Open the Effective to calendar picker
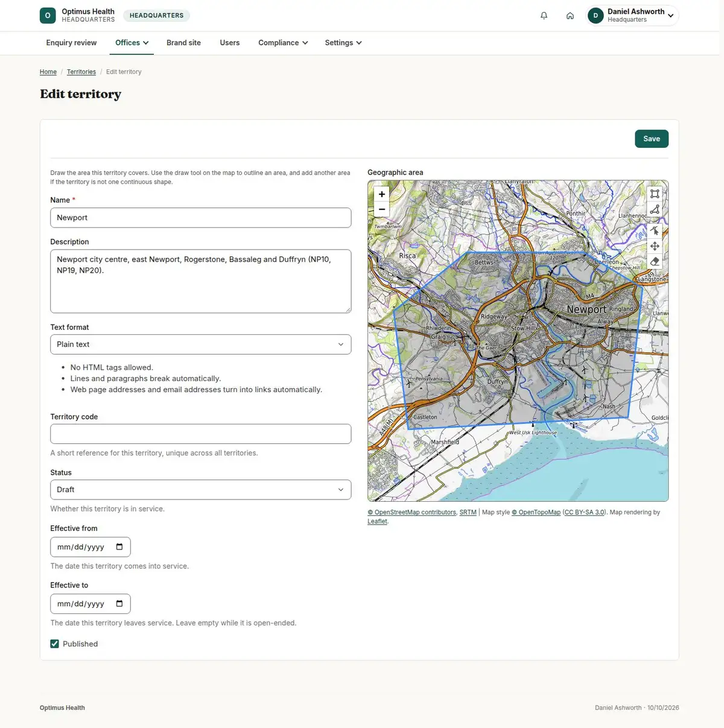Image resolution: width=724 pixels, height=728 pixels. (x=119, y=604)
